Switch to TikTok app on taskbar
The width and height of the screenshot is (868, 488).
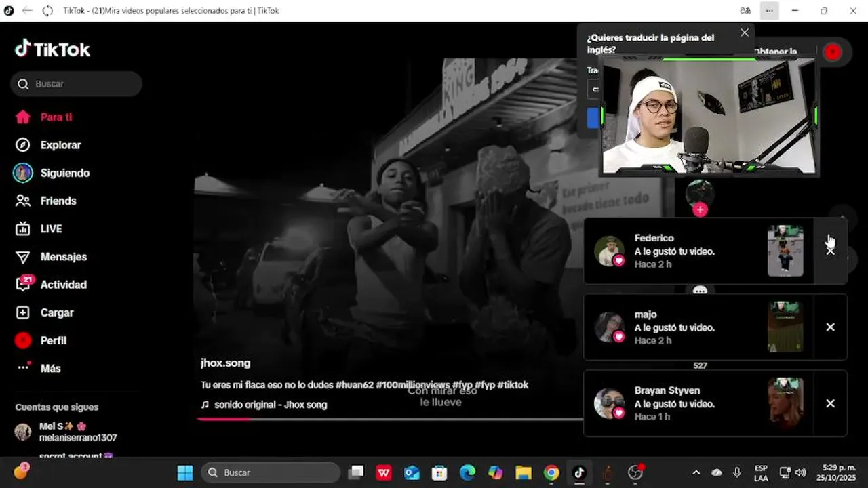coord(579,472)
